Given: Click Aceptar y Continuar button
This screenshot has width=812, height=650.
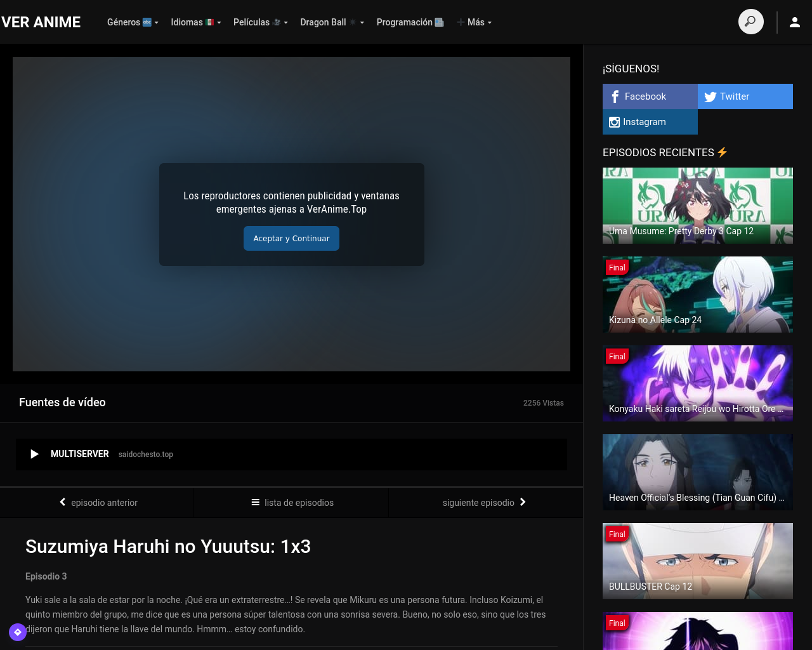Looking at the screenshot, I should click(x=291, y=239).
